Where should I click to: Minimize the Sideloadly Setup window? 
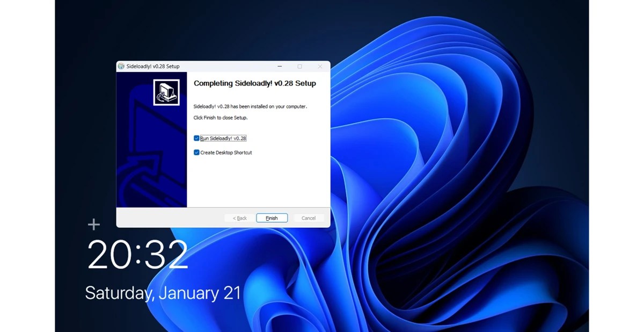pos(280,66)
